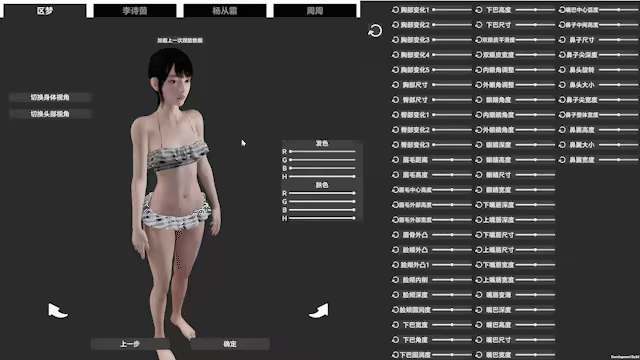Click the reset icon next to 下巴角度
This screenshot has width=640, height=360.
(395, 340)
